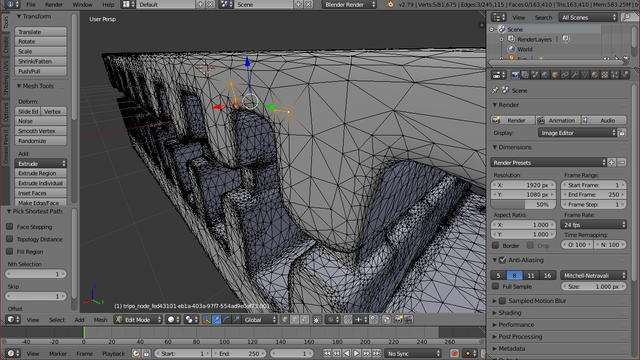Enable Face Stepping checkbox

coord(10,227)
